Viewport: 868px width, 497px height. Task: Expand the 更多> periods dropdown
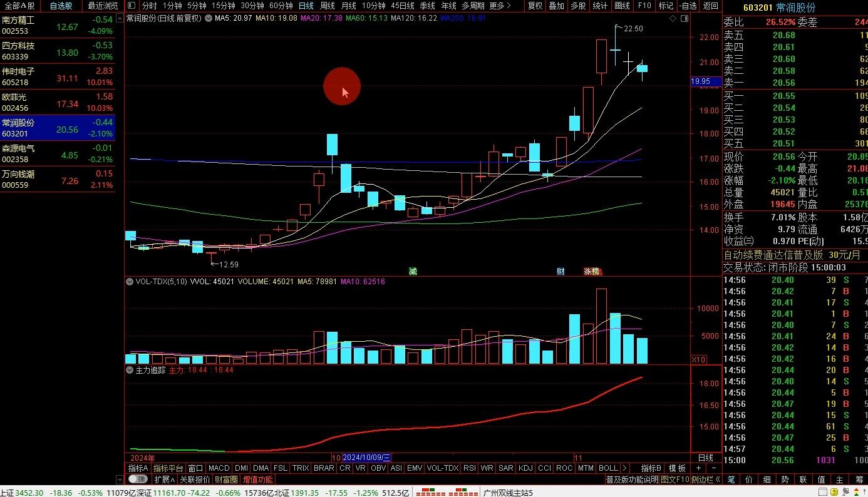tap(500, 6)
